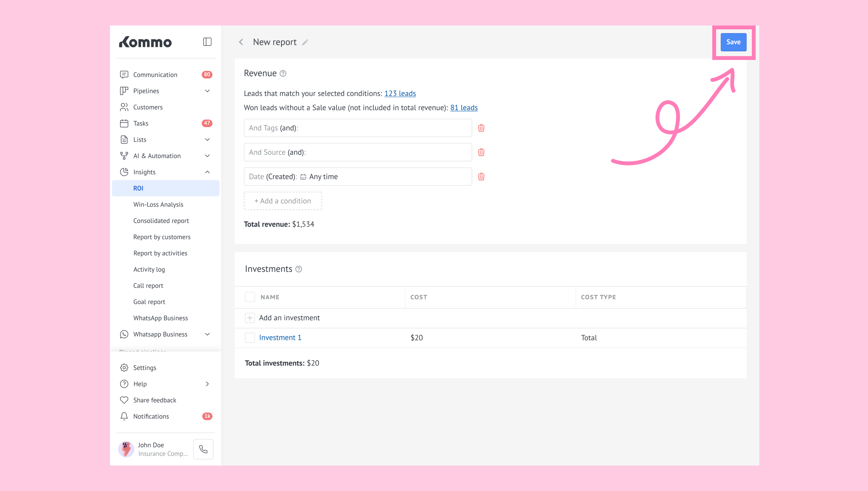
Task: Save the new report
Action: point(733,42)
